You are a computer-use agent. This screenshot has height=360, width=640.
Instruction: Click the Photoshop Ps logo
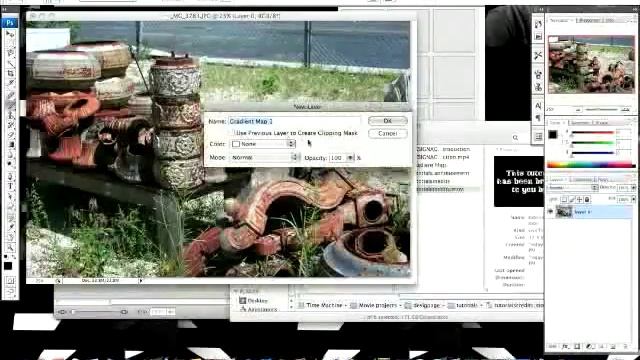(10, 22)
